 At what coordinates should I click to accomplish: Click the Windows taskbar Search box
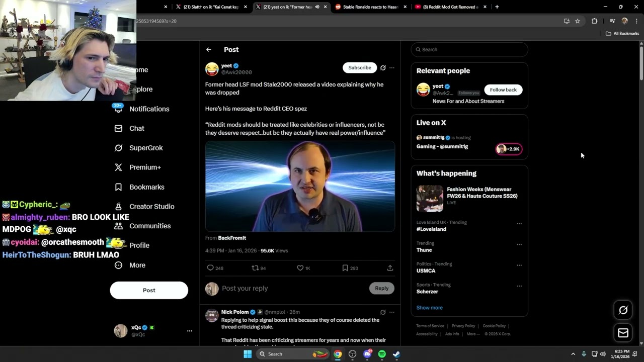point(293,354)
